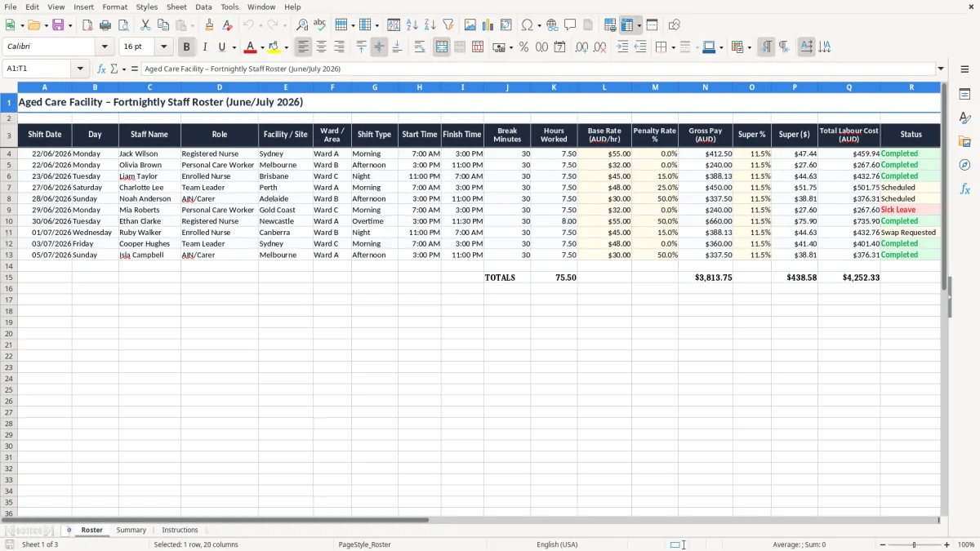
Task: Apply the red Font Color swatch
Action: click(x=251, y=47)
